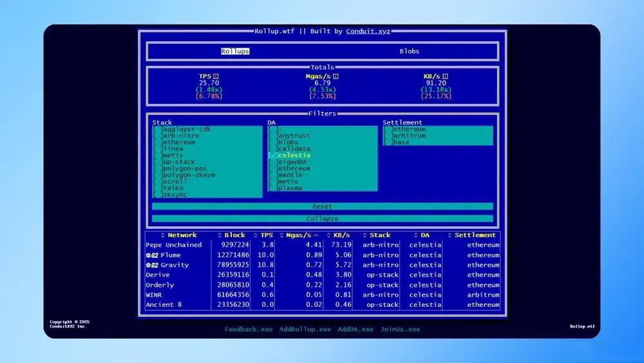Check the ethereum Settlement filter
This screenshot has height=363, width=644.
click(x=388, y=129)
